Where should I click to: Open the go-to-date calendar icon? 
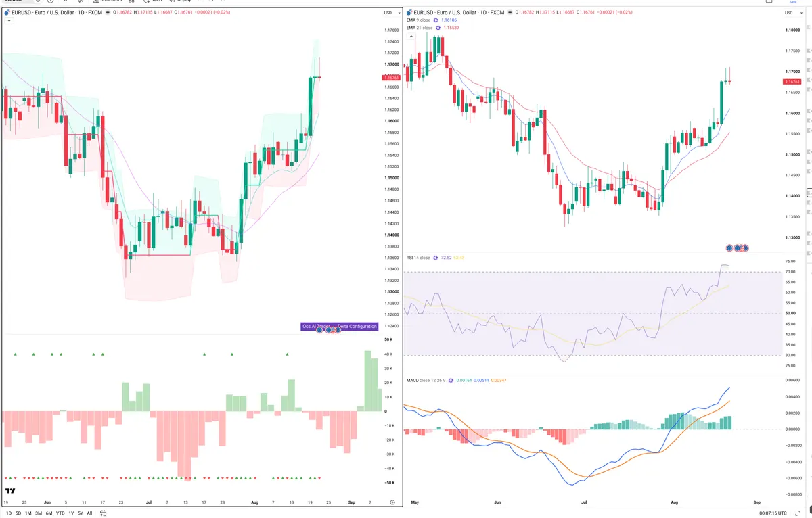pyautogui.click(x=102, y=513)
